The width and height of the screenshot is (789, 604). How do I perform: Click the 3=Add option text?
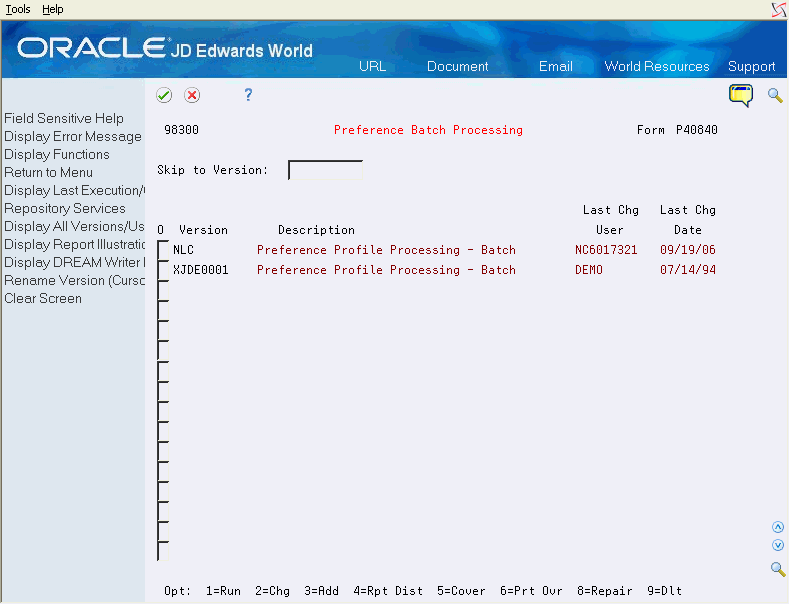pyautogui.click(x=321, y=591)
